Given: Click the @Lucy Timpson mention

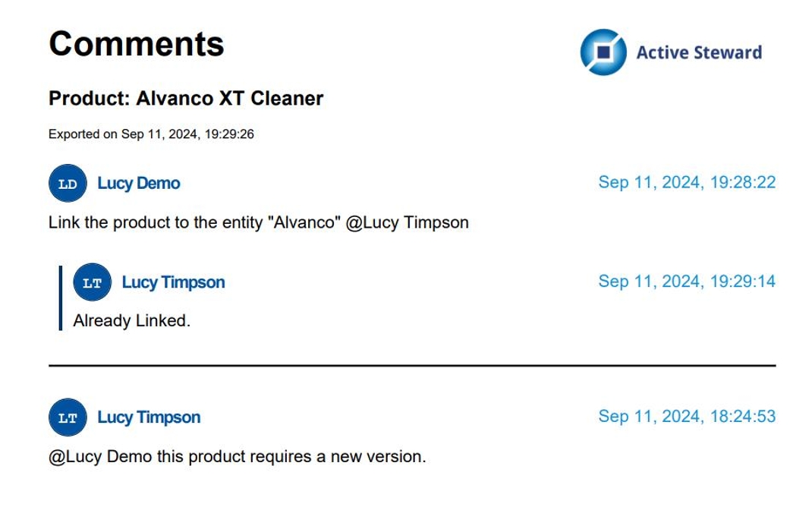Looking at the screenshot, I should pos(407,222).
